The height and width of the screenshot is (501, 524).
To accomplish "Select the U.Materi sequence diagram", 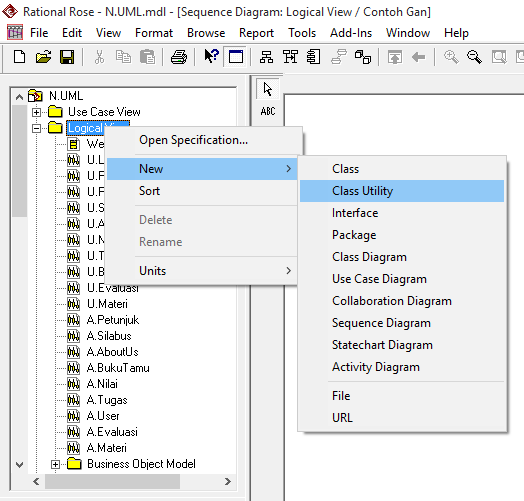I will (x=107, y=304).
